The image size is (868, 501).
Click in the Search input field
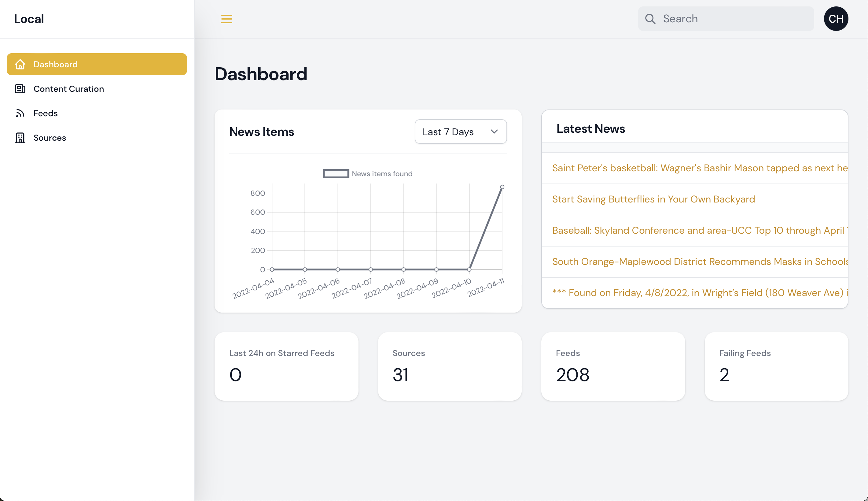pyautogui.click(x=736, y=19)
